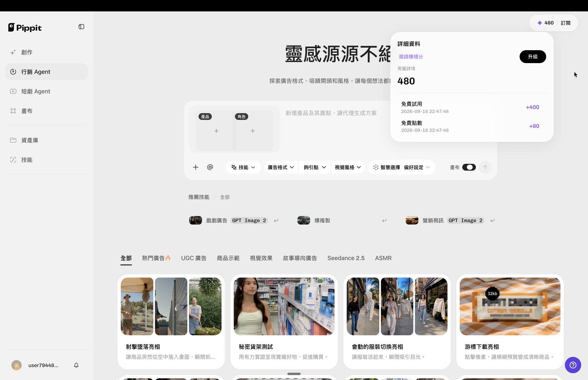
Task: Click the enter arrow beside 營銷視訊
Action: click(492, 221)
